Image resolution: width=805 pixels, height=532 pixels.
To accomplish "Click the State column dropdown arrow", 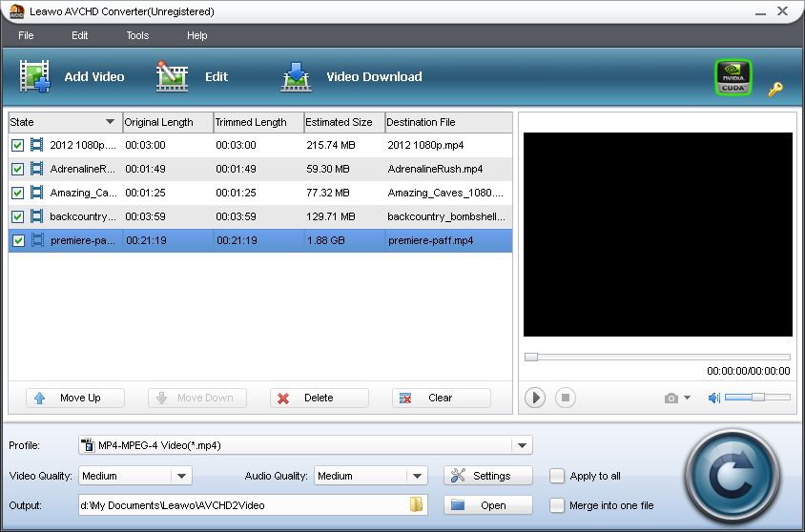I will tap(110, 122).
